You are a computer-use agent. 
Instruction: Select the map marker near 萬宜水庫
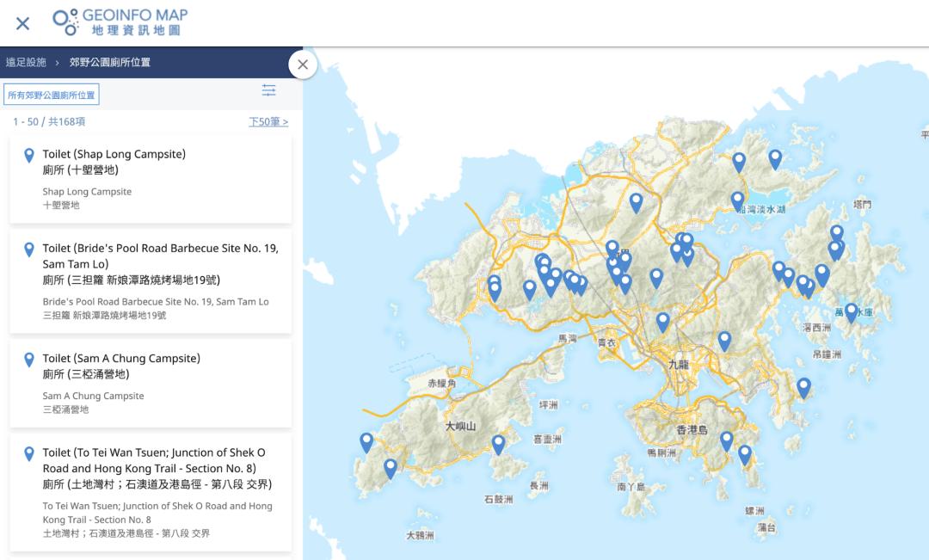[x=851, y=312]
